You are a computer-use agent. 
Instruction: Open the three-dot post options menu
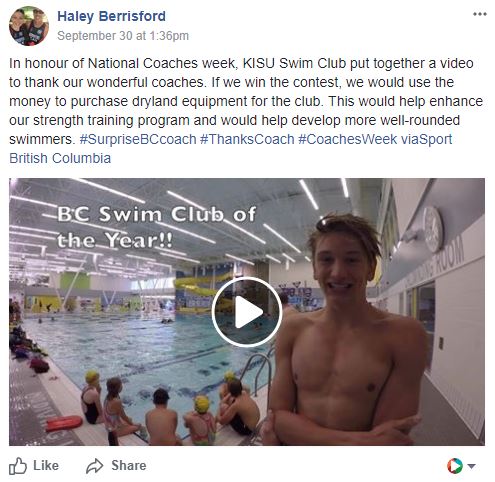click(x=480, y=14)
